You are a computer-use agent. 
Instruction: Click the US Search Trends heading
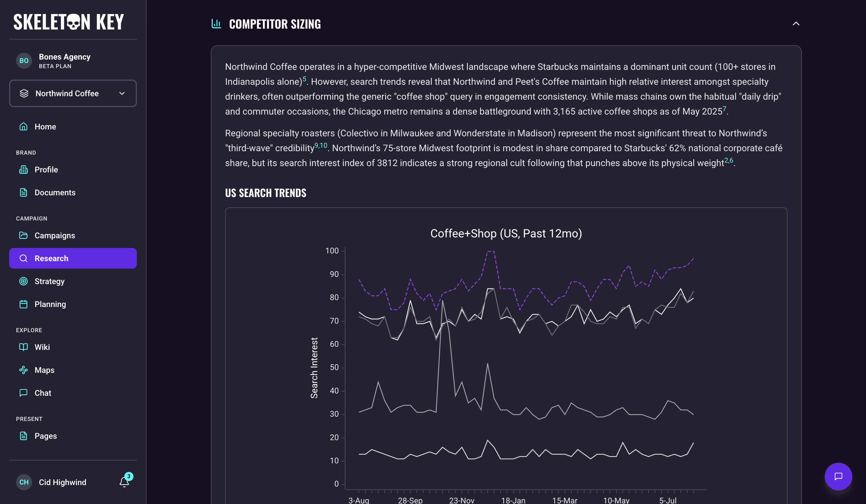click(x=266, y=193)
